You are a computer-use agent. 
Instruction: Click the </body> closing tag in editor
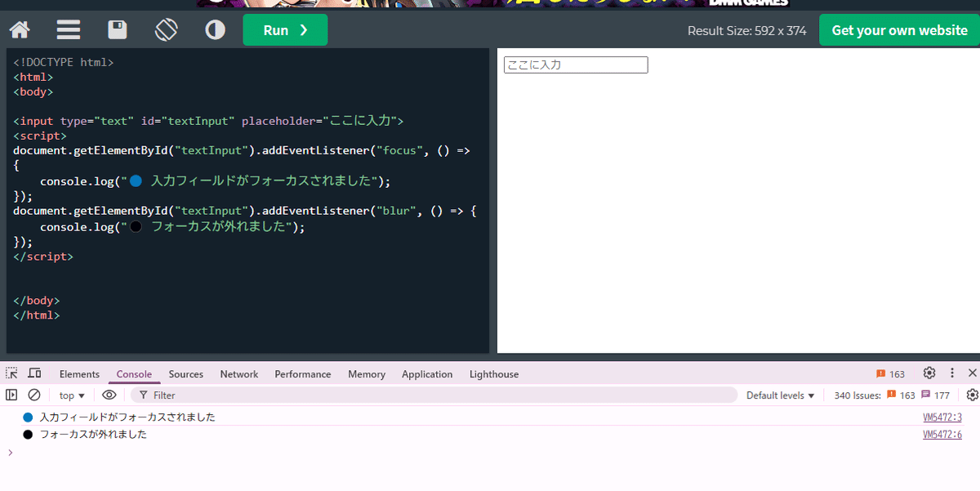click(x=36, y=301)
